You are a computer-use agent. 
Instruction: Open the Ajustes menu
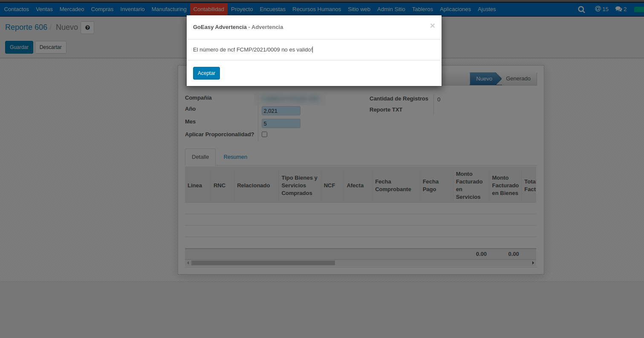point(487,9)
